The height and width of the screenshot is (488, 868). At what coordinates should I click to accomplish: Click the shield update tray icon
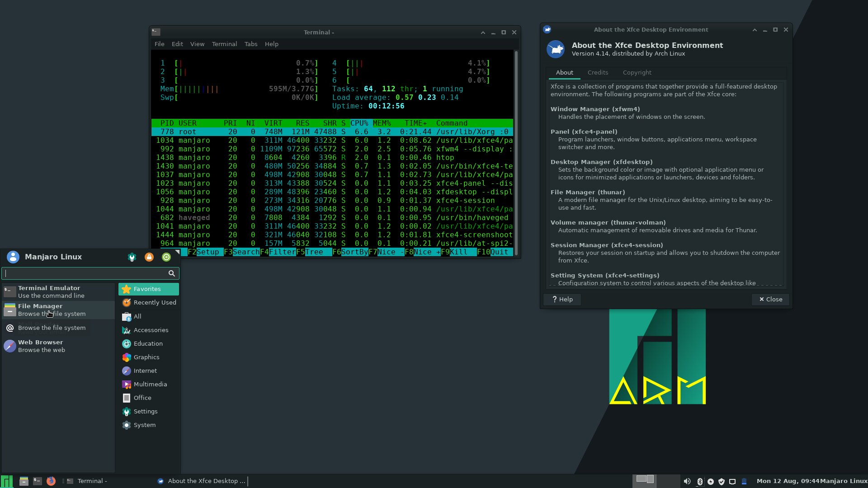point(722,482)
